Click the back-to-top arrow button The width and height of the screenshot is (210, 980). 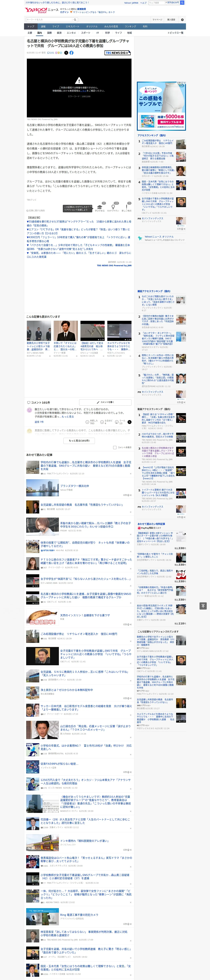(203, 606)
